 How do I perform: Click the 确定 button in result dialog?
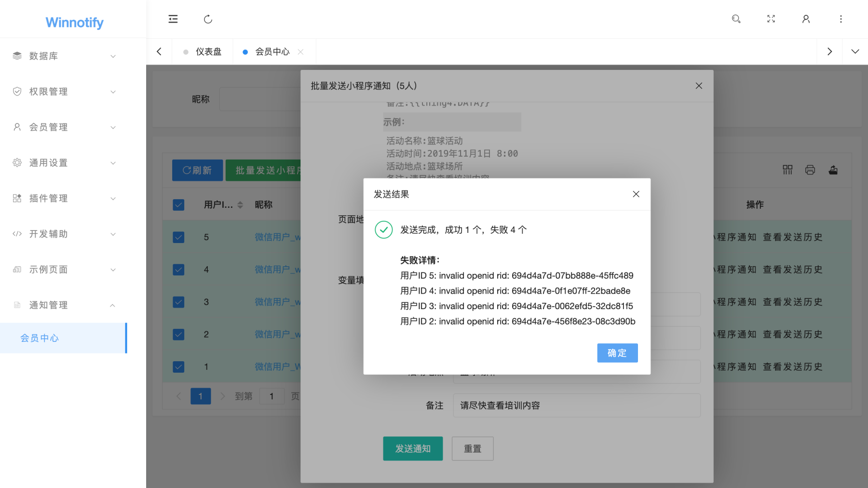(x=617, y=353)
